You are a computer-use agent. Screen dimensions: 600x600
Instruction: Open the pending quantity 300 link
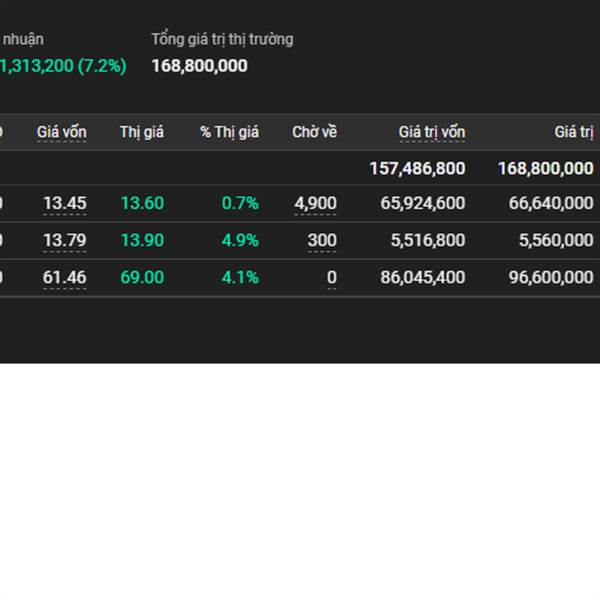(322, 240)
